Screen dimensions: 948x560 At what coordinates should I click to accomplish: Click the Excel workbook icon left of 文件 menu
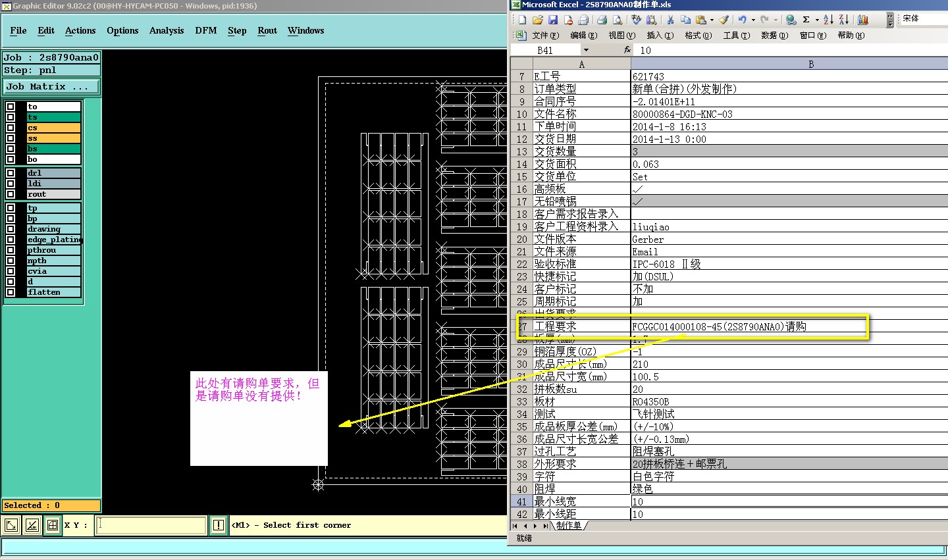coord(521,35)
